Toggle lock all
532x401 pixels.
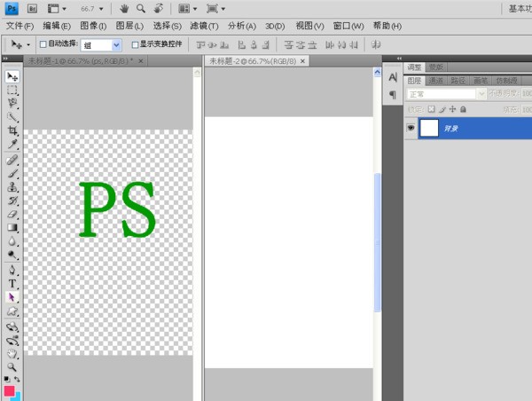point(463,109)
